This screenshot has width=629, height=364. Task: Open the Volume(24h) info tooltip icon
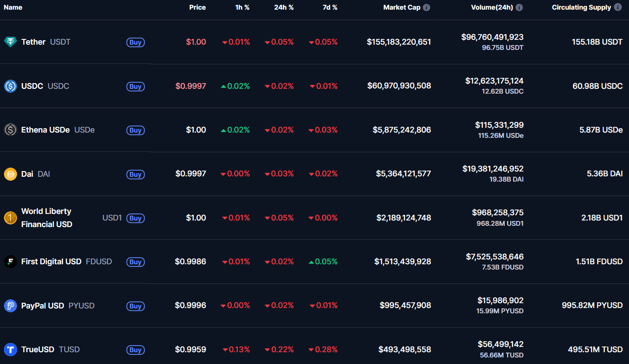519,7
